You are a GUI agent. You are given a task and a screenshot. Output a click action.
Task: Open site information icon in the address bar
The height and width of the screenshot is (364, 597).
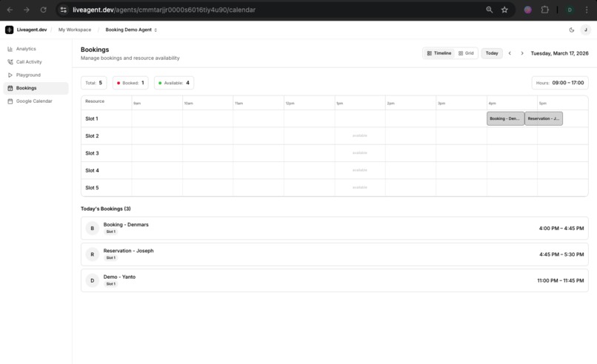64,10
